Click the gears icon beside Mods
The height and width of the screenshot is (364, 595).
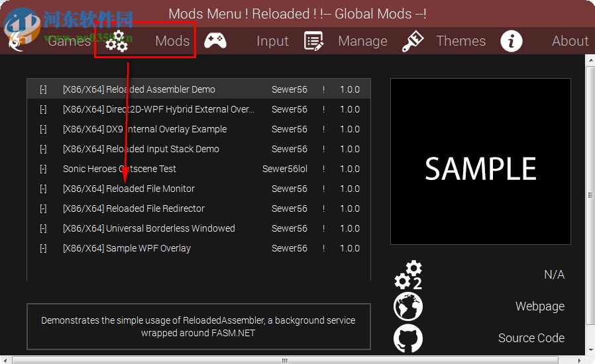117,41
